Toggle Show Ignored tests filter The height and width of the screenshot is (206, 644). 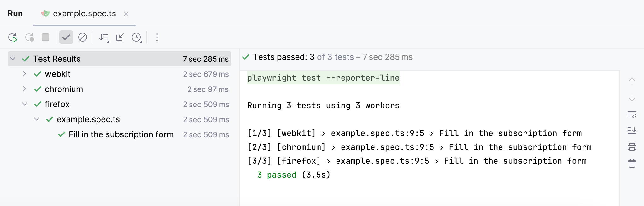pos(83,37)
